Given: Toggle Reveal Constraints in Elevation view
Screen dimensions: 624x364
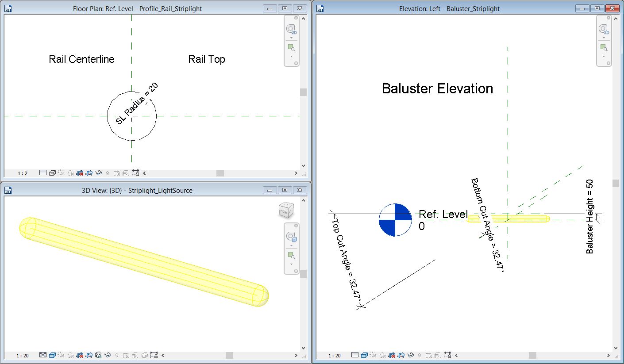Looking at the screenshot, I should 447,355.
